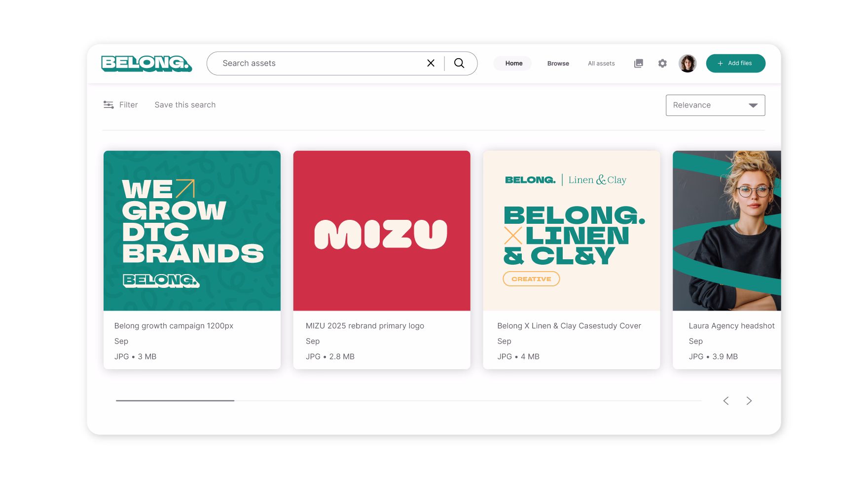Screen dimensions: 868x488
Task: Open the MIZU logo thumbnail
Action: 382,231
